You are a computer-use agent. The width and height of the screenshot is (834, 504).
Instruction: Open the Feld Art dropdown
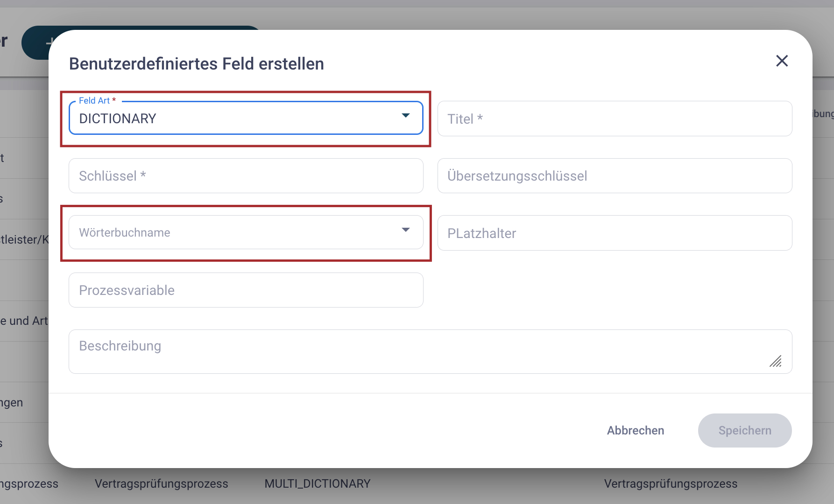[246, 118]
